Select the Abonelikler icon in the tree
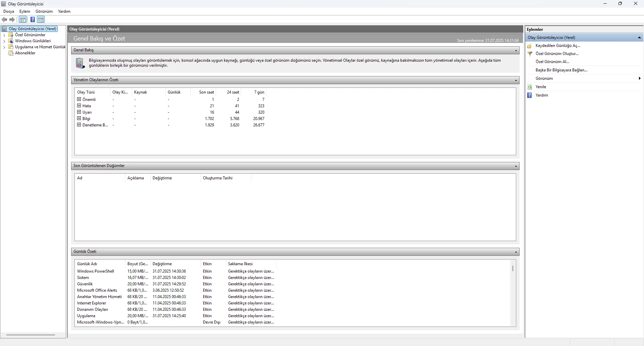The height and width of the screenshot is (346, 644). tap(11, 53)
